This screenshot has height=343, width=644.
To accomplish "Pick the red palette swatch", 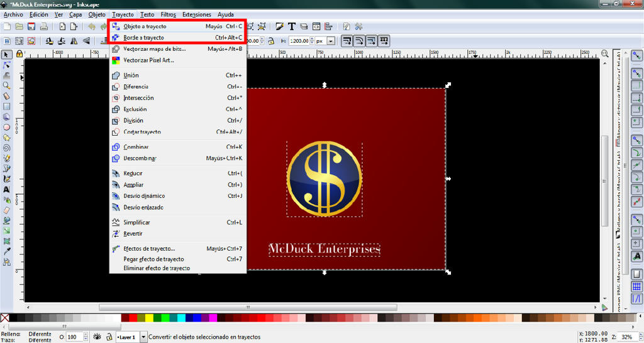I will [x=133, y=318].
